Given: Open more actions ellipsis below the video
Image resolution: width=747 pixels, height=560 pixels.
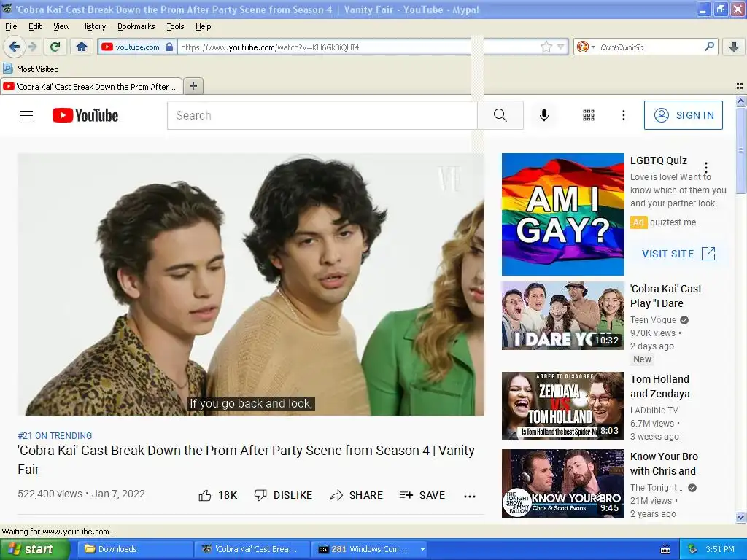Looking at the screenshot, I should pyautogui.click(x=470, y=496).
